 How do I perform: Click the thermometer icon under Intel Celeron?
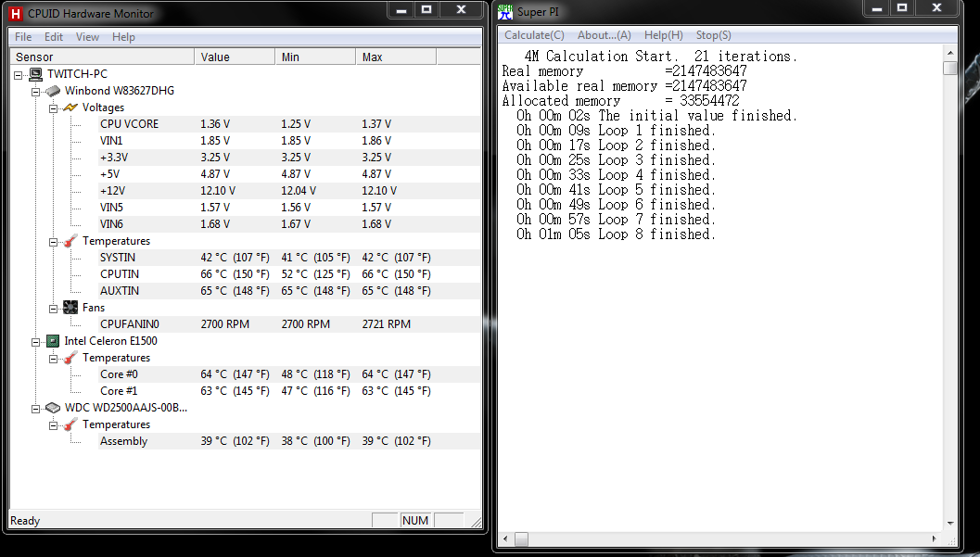point(70,358)
